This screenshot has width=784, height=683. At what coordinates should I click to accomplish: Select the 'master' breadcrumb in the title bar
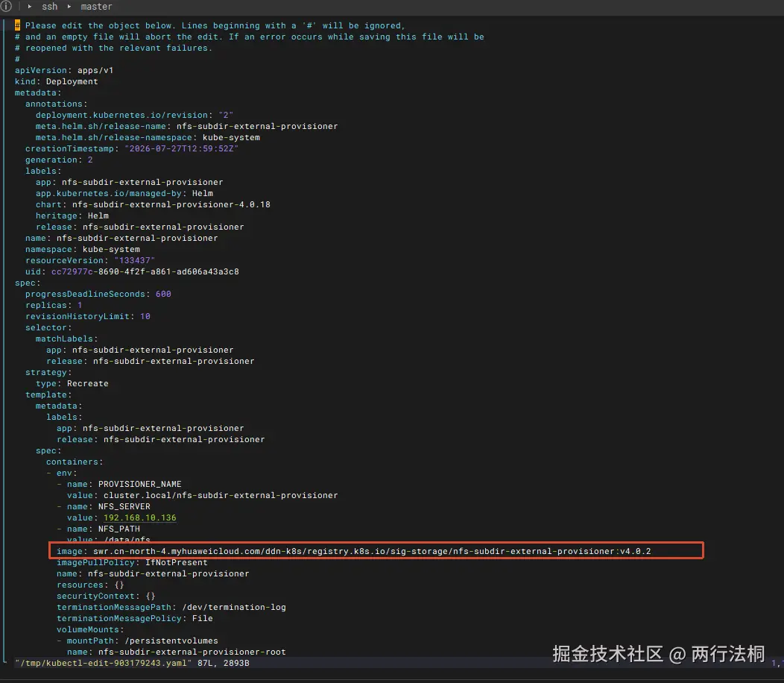click(x=96, y=7)
